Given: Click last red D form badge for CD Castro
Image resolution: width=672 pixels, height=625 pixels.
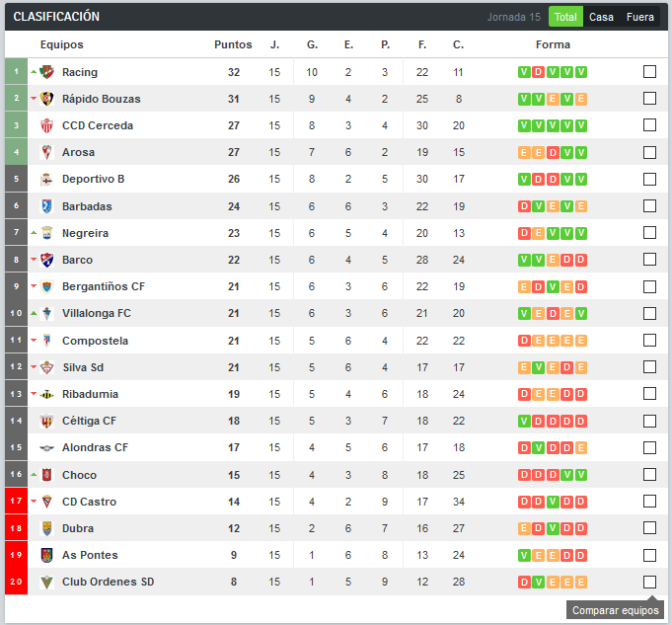Looking at the screenshot, I should tap(580, 502).
